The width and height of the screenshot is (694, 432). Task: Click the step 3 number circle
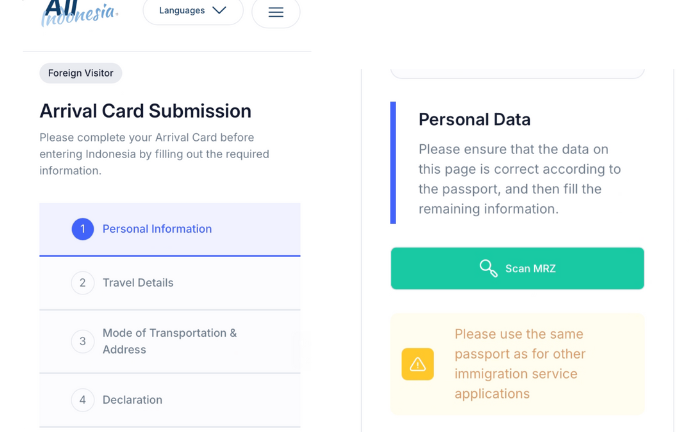(83, 341)
